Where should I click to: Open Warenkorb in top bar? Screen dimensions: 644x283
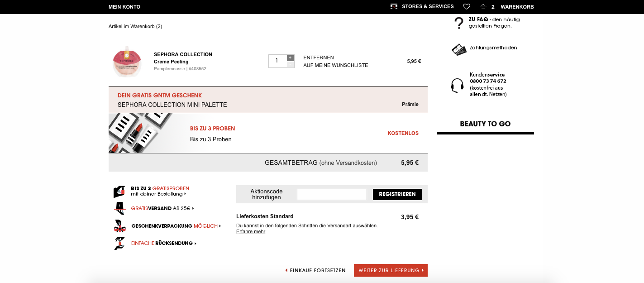[517, 7]
